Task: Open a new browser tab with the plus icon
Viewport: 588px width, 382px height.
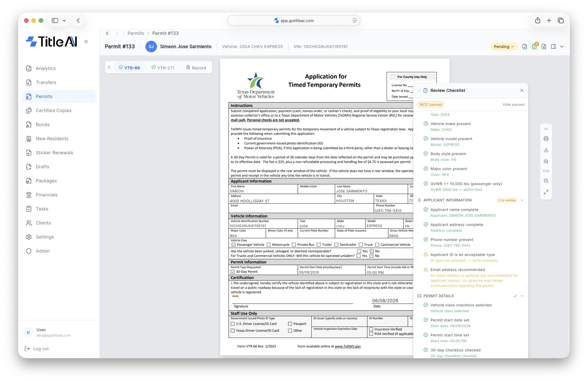Action: point(549,20)
